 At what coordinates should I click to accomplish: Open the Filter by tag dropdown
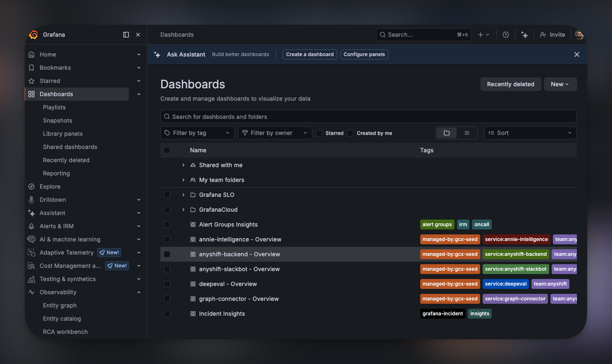(x=198, y=133)
